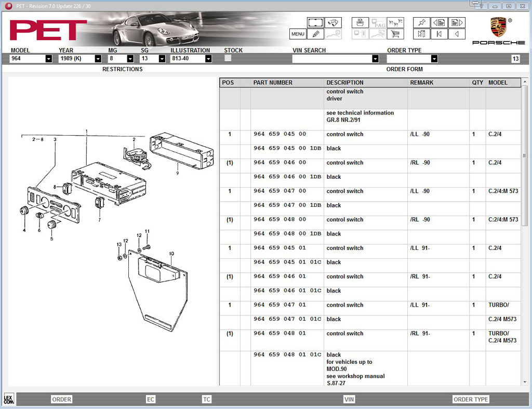Select the ORDER tab in bottom bar
The height and width of the screenshot is (409, 532).
point(61,400)
